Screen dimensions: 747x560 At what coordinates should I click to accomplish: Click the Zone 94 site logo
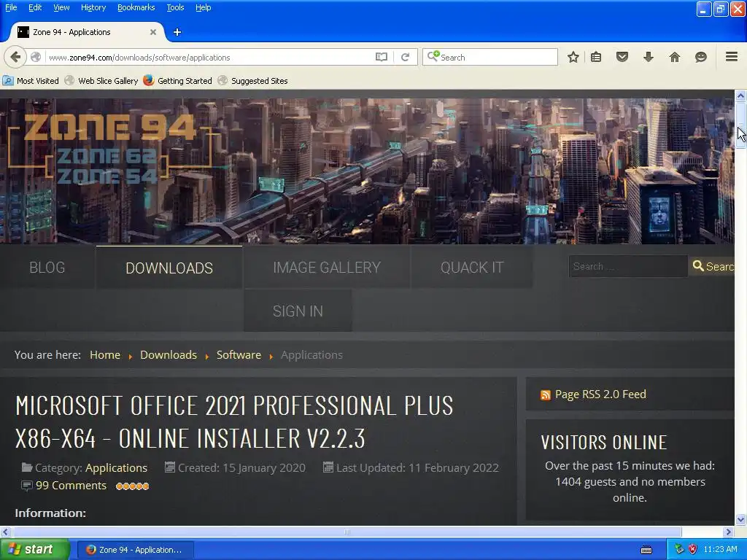click(110, 149)
